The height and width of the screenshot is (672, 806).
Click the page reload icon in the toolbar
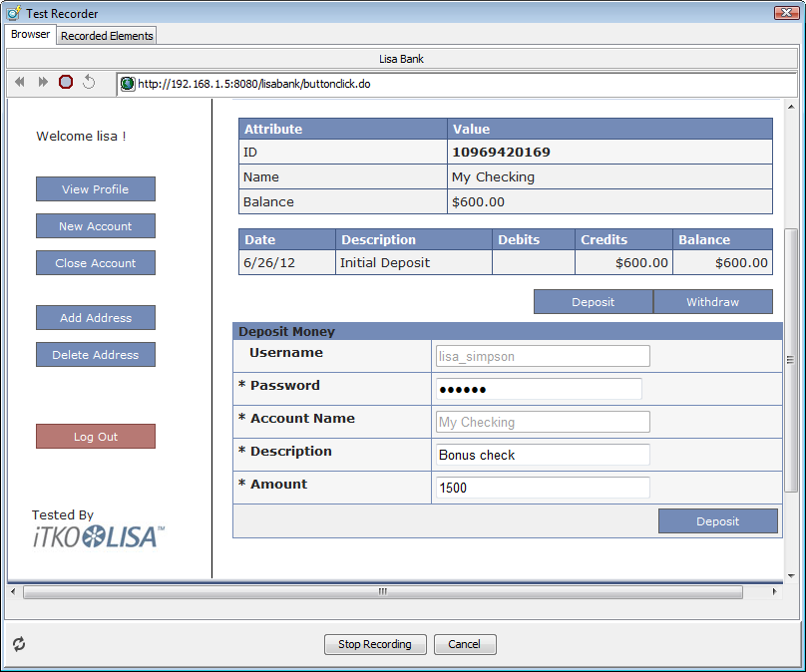click(88, 83)
